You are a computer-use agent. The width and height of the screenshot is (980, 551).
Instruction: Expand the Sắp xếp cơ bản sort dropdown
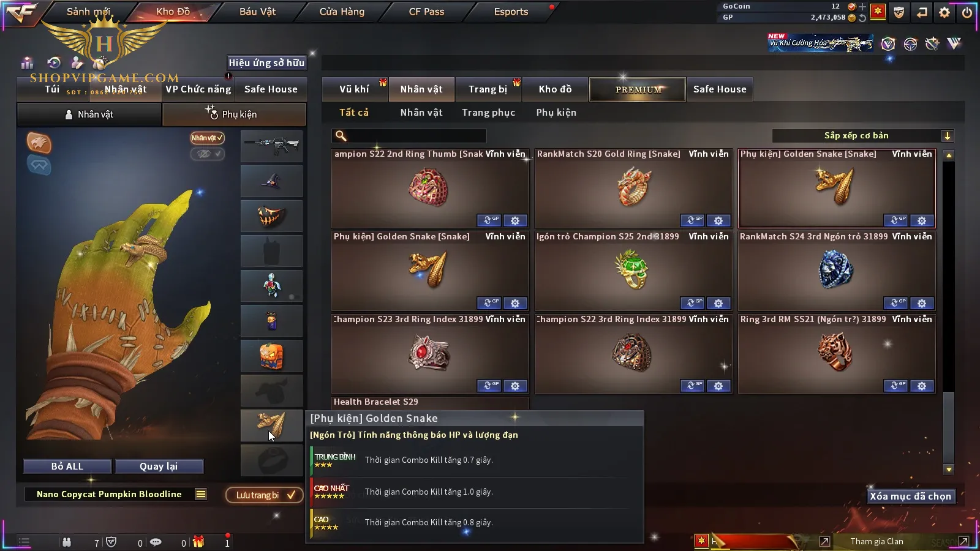[947, 136]
